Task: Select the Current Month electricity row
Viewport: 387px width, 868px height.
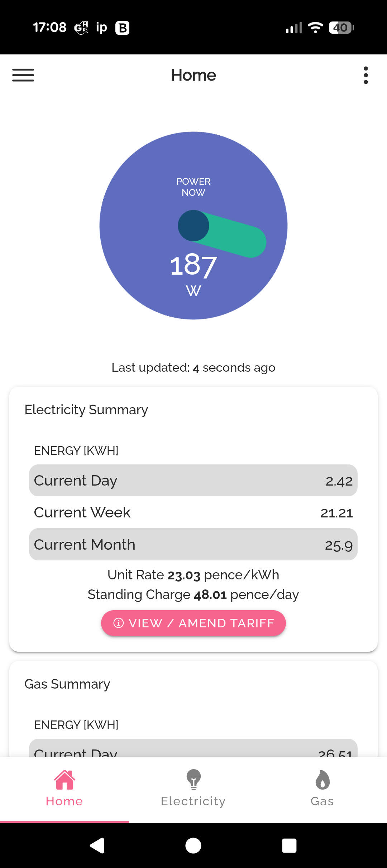Action: (x=193, y=545)
